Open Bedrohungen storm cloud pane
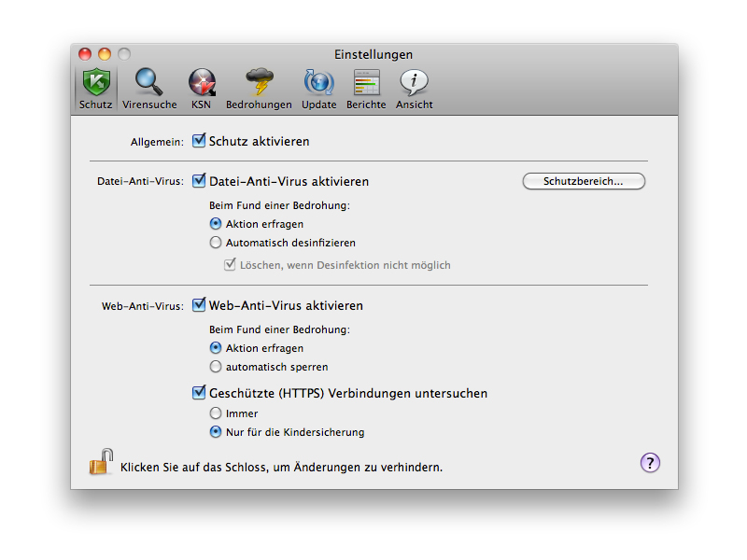This screenshot has width=747, height=560. click(260, 82)
